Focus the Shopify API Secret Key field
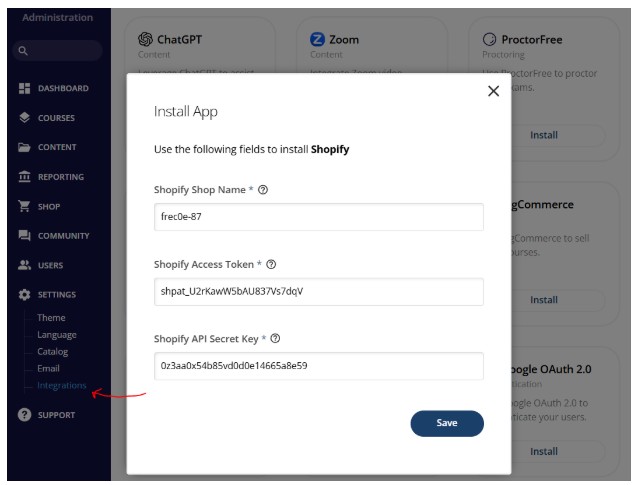 (319, 366)
